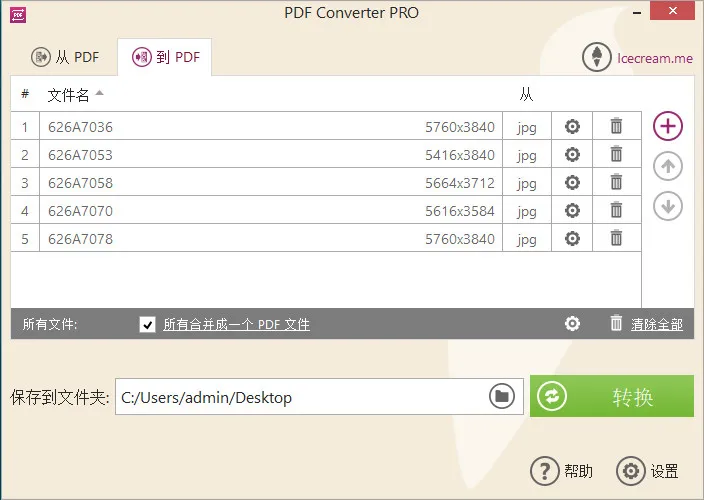Minimize the PDF Converter PRO window
704x500 pixels.
click(637, 13)
